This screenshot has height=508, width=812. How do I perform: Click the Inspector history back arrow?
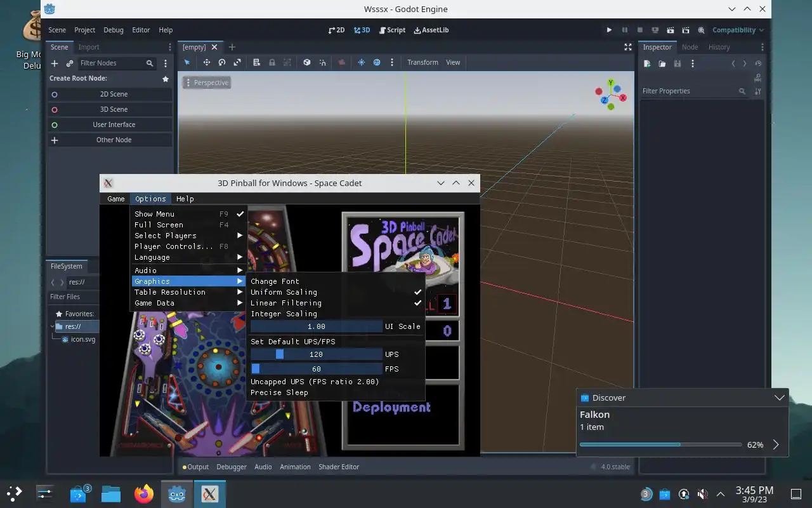coord(733,63)
